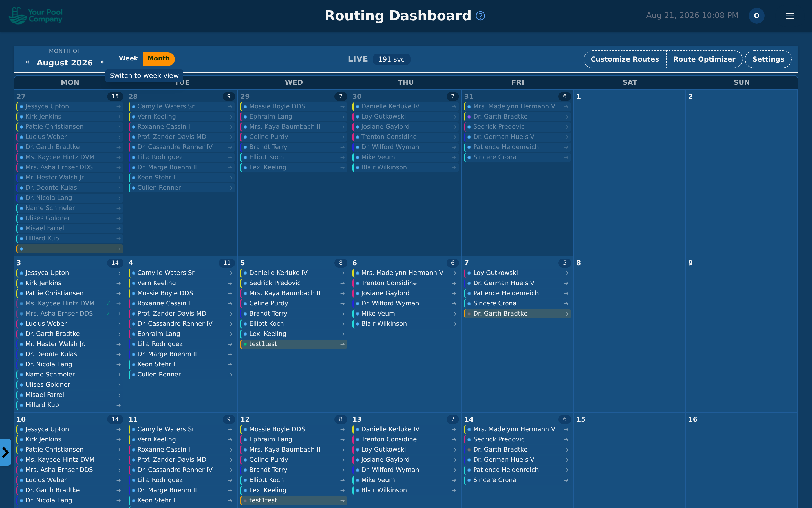Viewport: 812px width, 508px height.
Task: Open Keon Stehr I on Aug 4
Action: (182, 365)
